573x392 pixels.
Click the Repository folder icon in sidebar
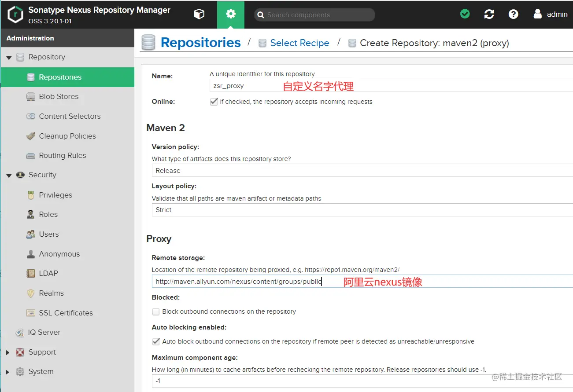20,57
